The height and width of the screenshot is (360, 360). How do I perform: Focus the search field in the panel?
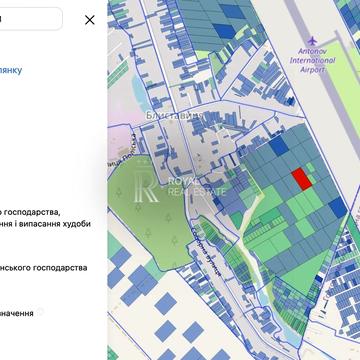click(x=31, y=19)
